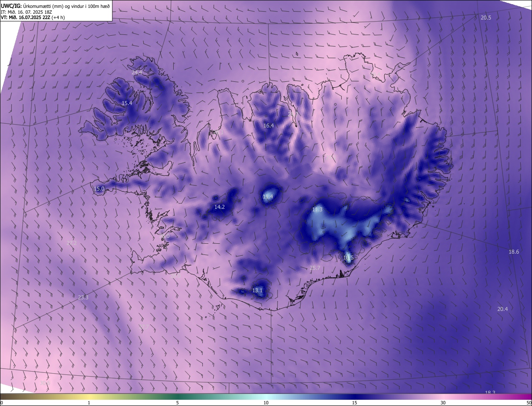
Task: Click the 16.4 value on the map
Action: (x=268, y=125)
